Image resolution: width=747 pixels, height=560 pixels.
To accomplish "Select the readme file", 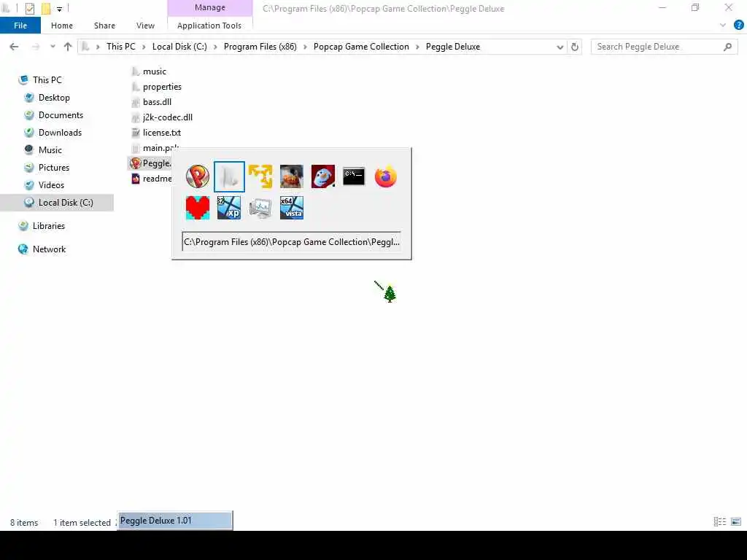I will (151, 179).
